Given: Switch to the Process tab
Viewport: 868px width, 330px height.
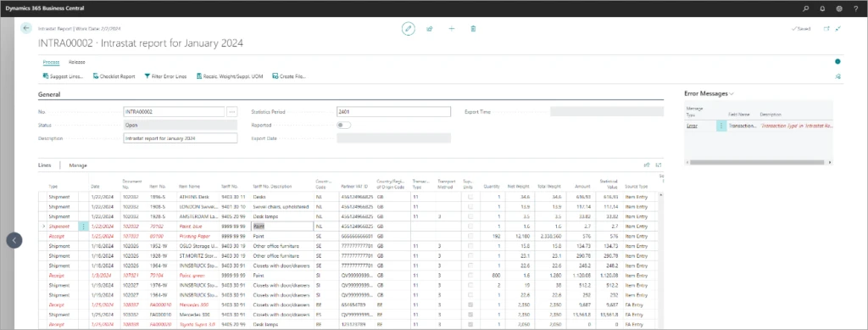Looking at the screenshot, I should 52,62.
